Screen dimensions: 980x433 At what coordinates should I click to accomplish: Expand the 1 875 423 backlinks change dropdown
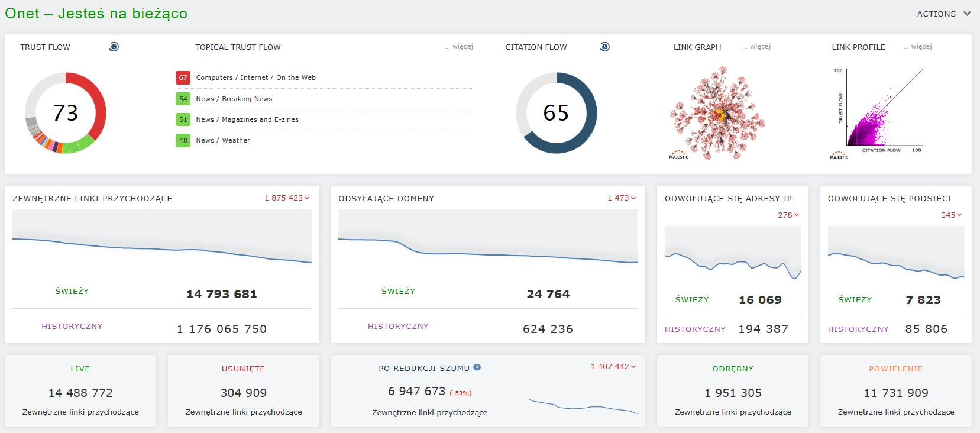[287, 198]
